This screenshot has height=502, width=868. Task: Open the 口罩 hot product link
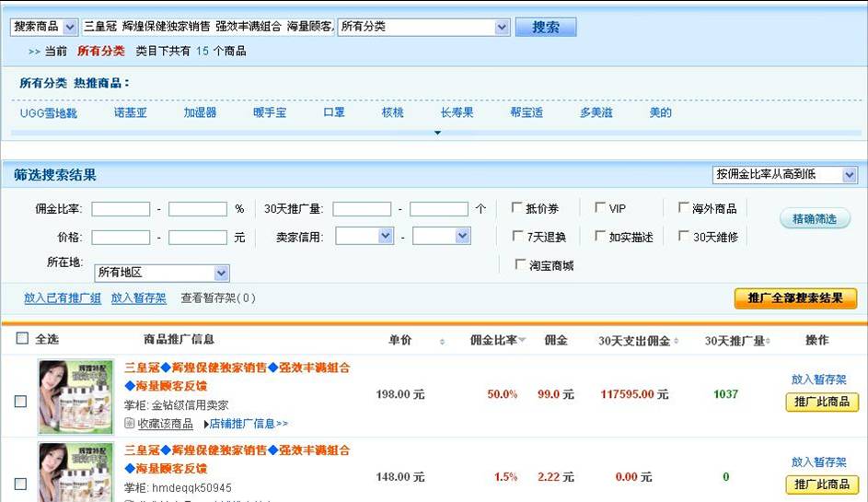click(334, 112)
